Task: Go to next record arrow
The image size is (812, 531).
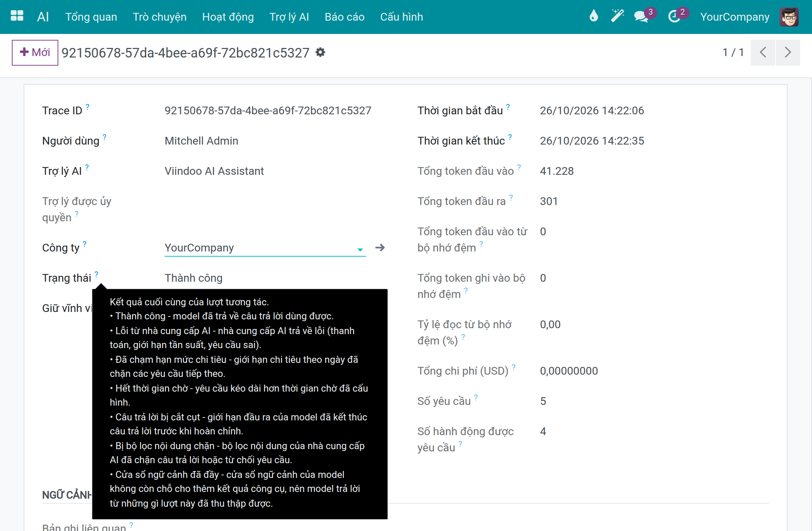Action: 788,52
